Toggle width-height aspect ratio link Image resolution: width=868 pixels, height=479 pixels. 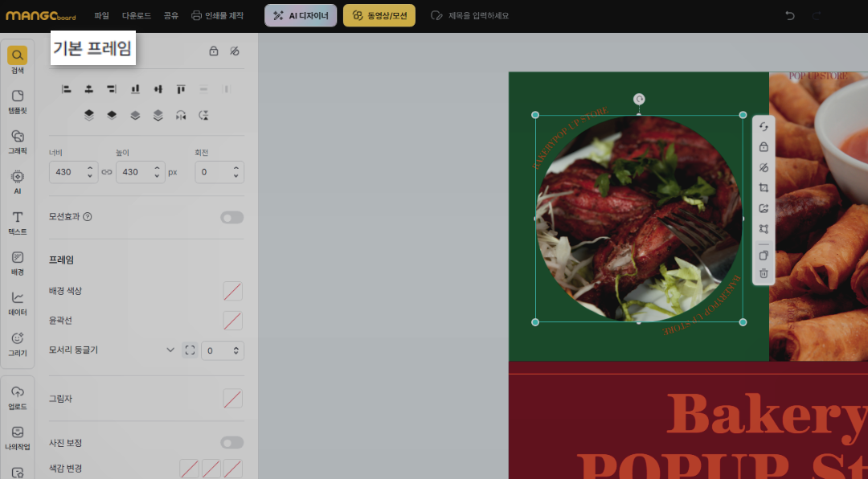coord(107,172)
